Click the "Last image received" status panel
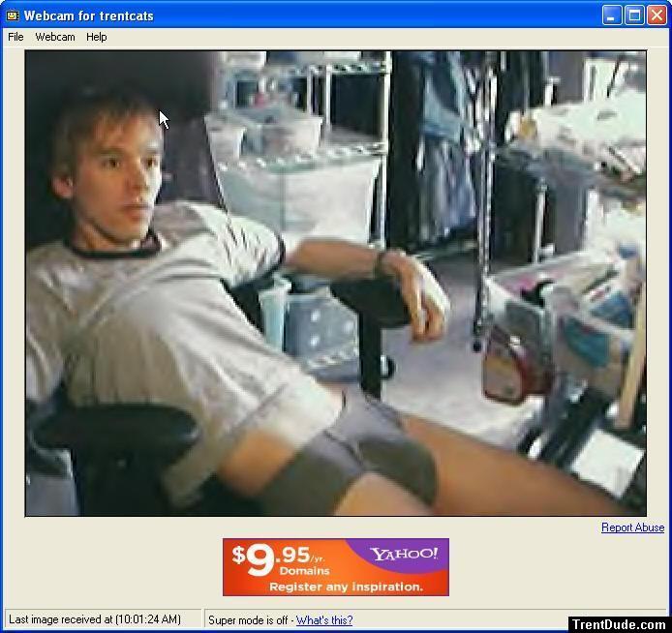672x633 pixels. point(95,619)
